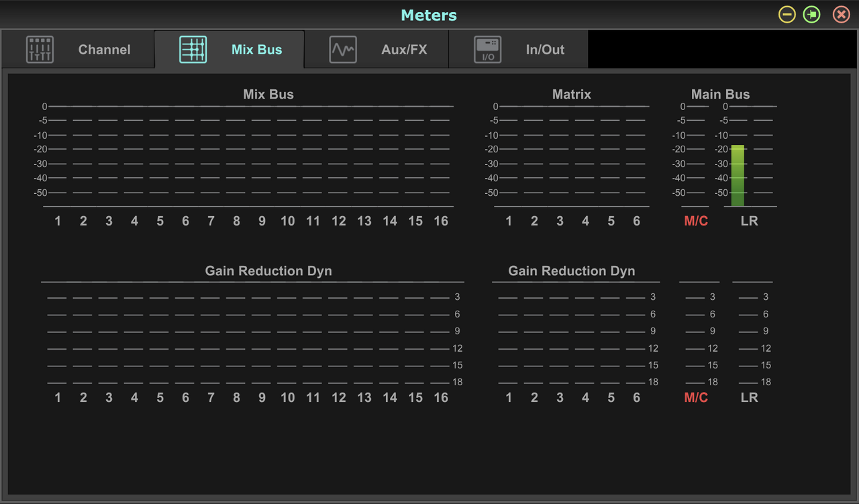Click the Gain Reduction Dyn heading above matrix
This screenshot has width=859, height=504.
572,271
